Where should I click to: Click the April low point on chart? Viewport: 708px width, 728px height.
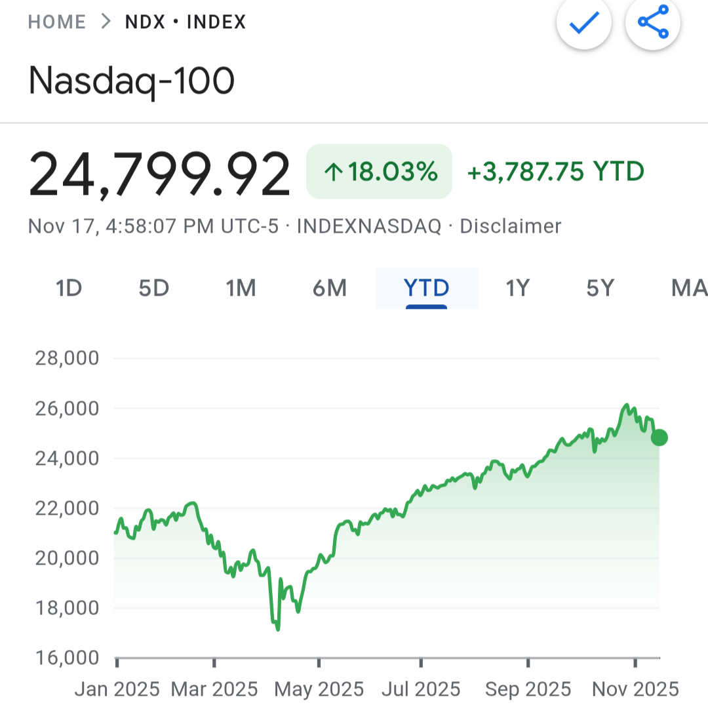click(278, 629)
